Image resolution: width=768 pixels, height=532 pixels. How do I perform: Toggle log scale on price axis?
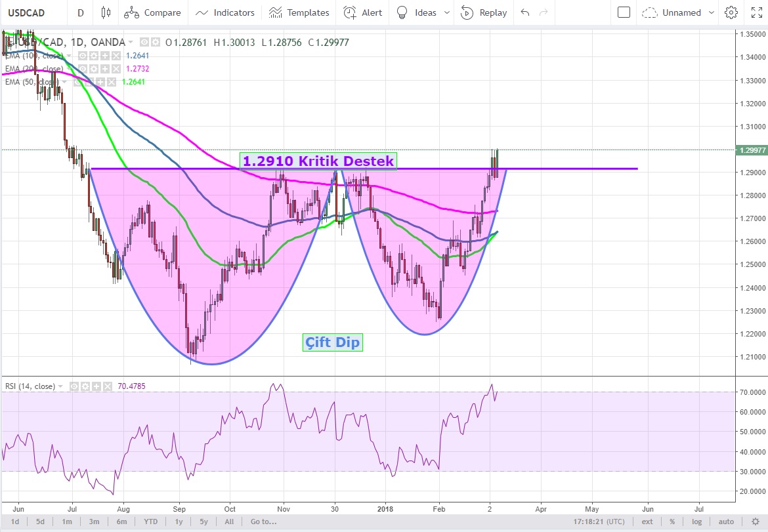coord(696,522)
